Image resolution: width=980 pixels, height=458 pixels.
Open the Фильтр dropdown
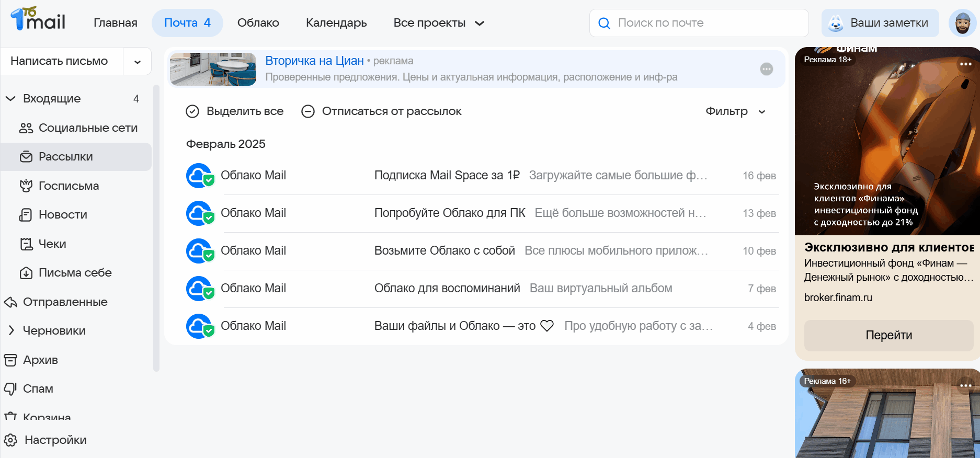pos(735,111)
